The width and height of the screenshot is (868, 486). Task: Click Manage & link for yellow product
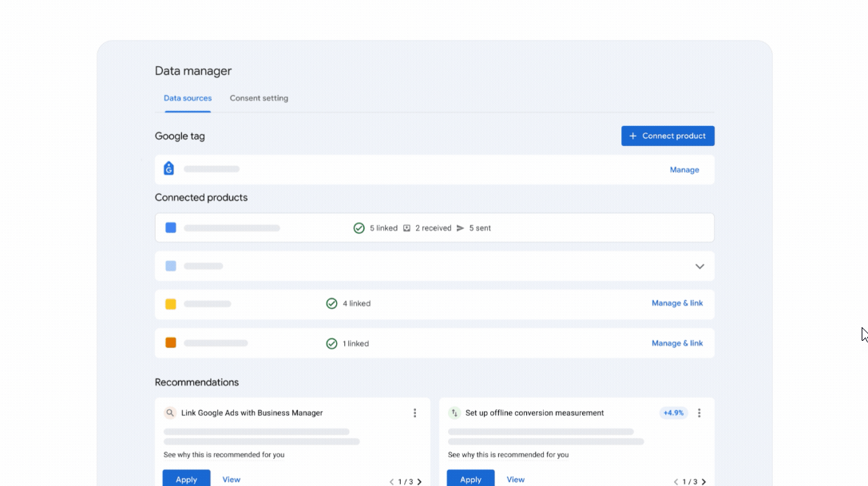point(677,303)
